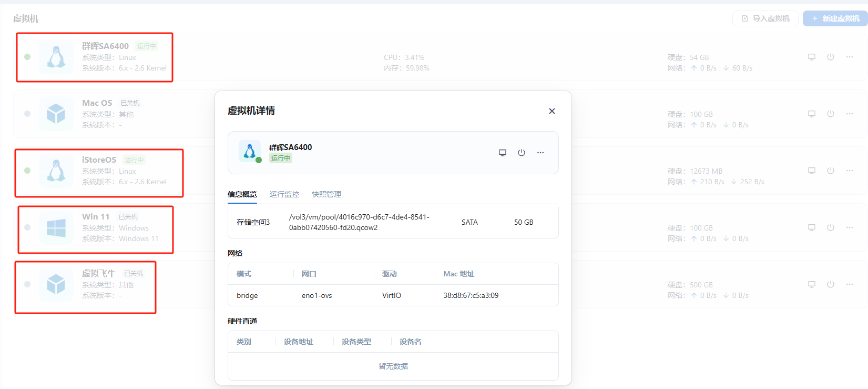
Task: Switch to the 运行监控 tab
Action: click(284, 194)
